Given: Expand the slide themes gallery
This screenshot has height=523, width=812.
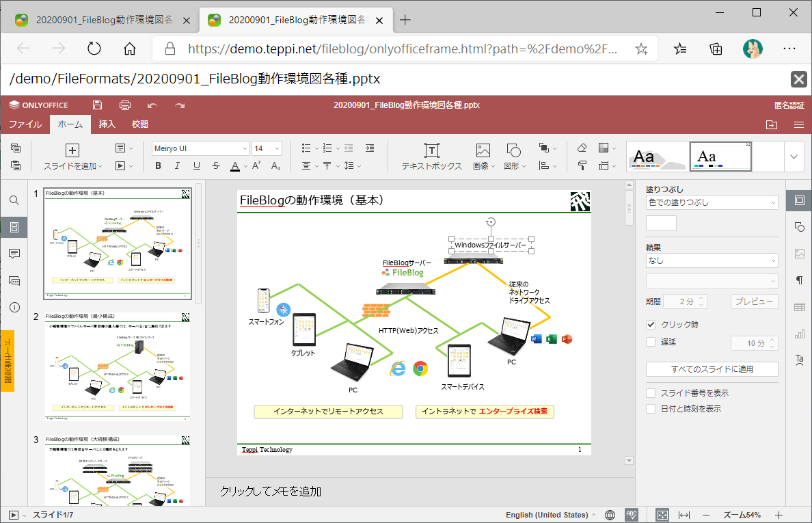Looking at the screenshot, I should [794, 157].
